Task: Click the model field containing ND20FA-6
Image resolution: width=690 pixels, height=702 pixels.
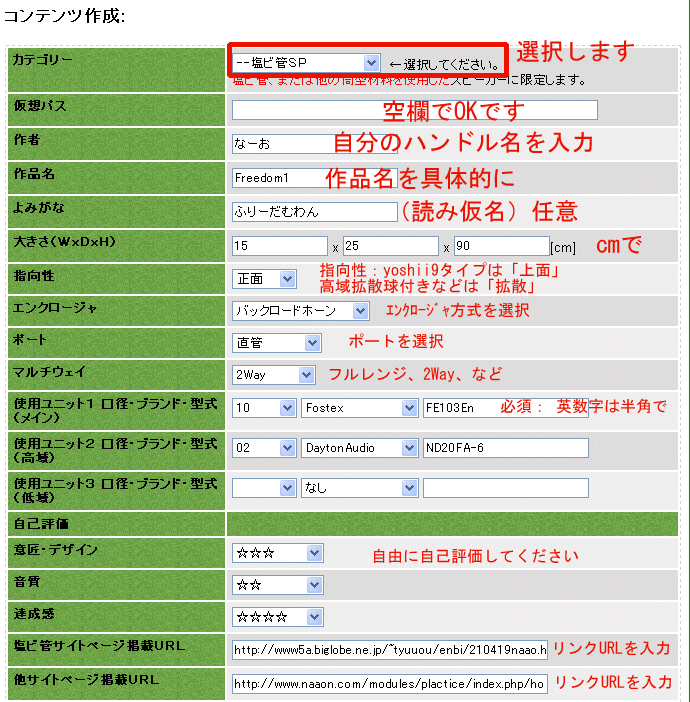Action: point(505,449)
